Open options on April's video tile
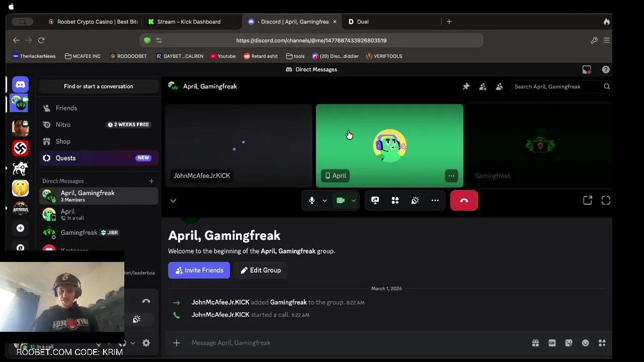 [451, 175]
